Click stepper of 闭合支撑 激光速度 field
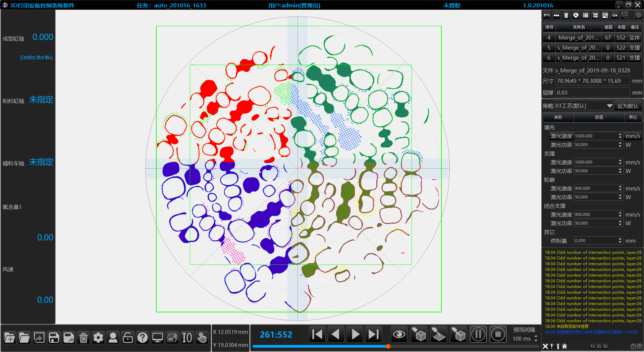This screenshot has height=352, width=644. point(620,214)
